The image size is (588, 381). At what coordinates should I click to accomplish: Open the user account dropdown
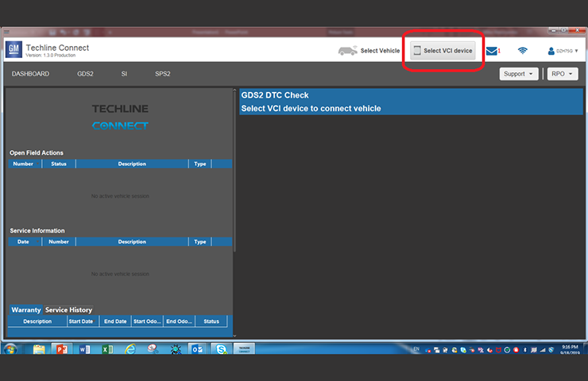563,51
